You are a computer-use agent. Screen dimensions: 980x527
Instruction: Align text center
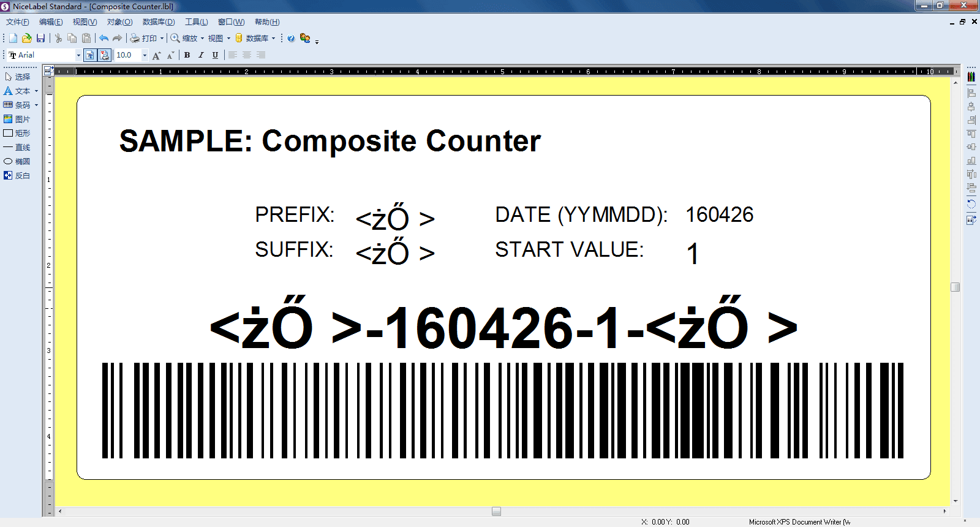click(247, 55)
